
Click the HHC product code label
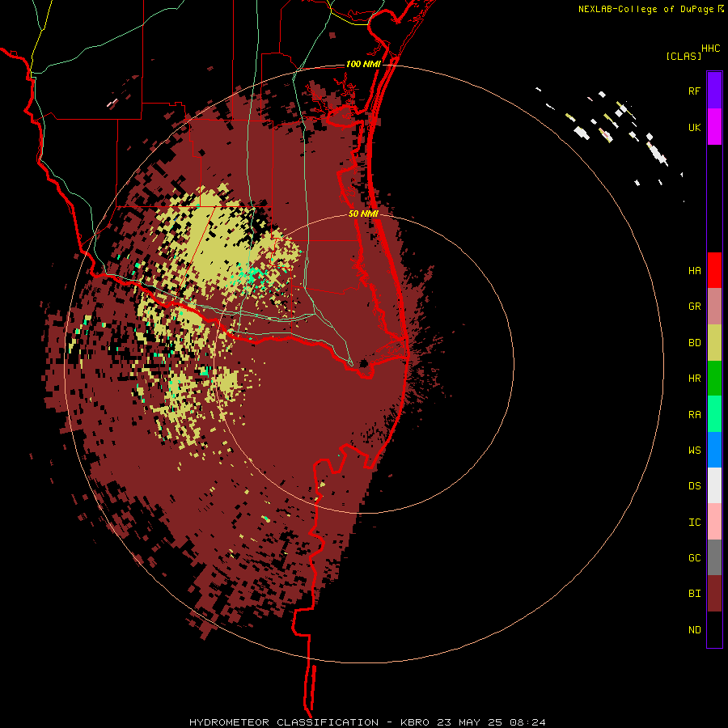[x=710, y=49]
